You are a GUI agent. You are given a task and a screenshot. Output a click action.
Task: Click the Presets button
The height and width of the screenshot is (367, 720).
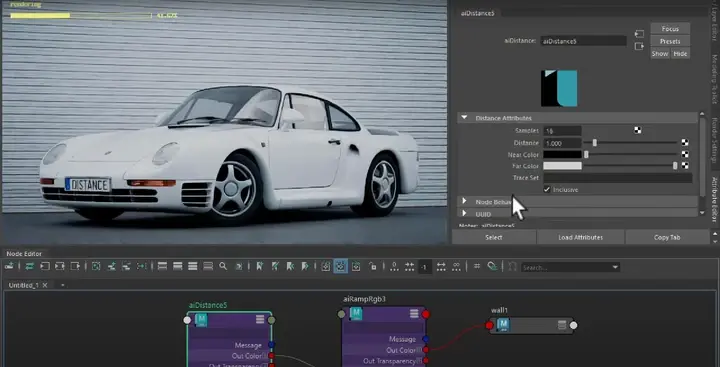coord(670,41)
